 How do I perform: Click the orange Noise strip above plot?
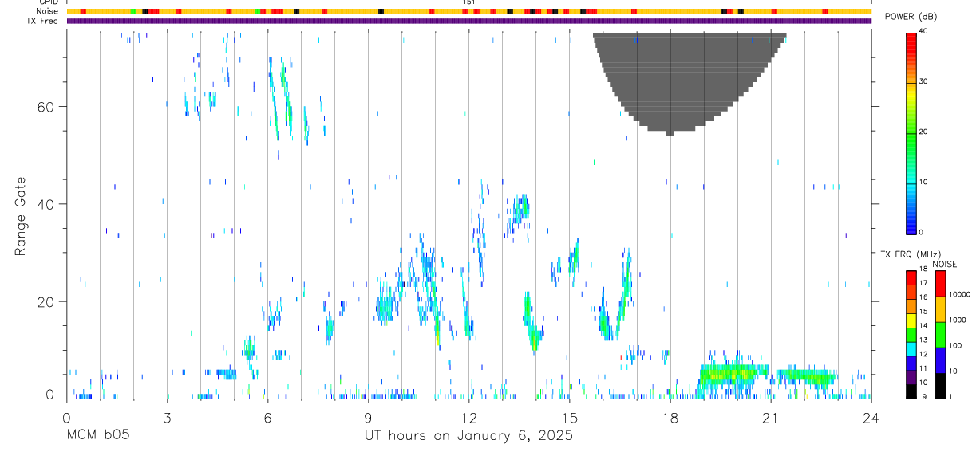tap(468, 11)
